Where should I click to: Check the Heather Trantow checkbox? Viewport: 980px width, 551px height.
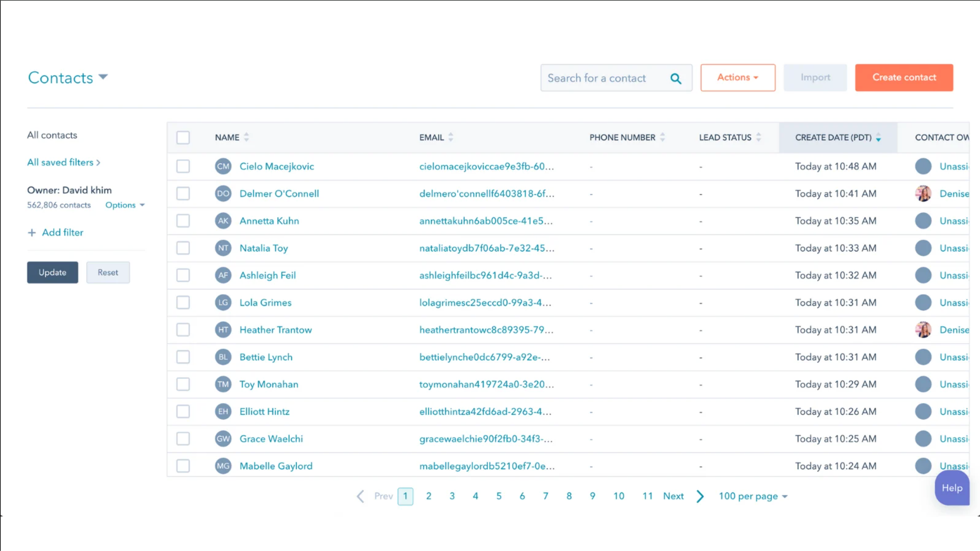(183, 330)
